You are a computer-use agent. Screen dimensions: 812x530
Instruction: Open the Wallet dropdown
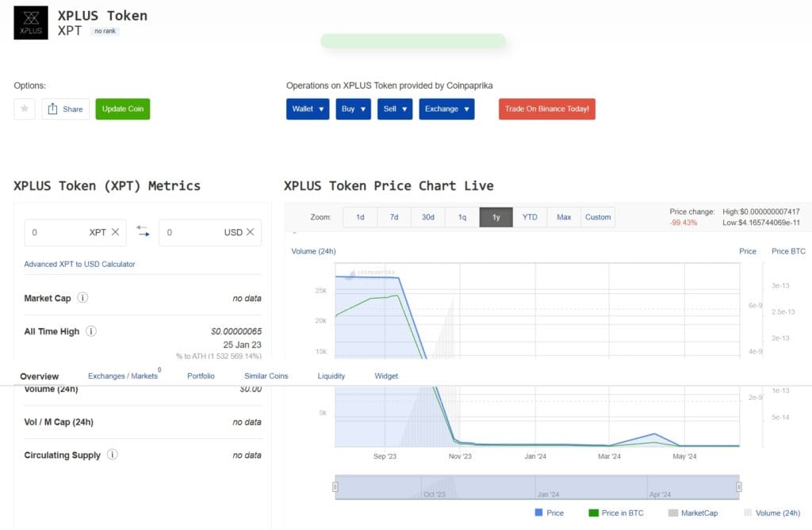308,109
